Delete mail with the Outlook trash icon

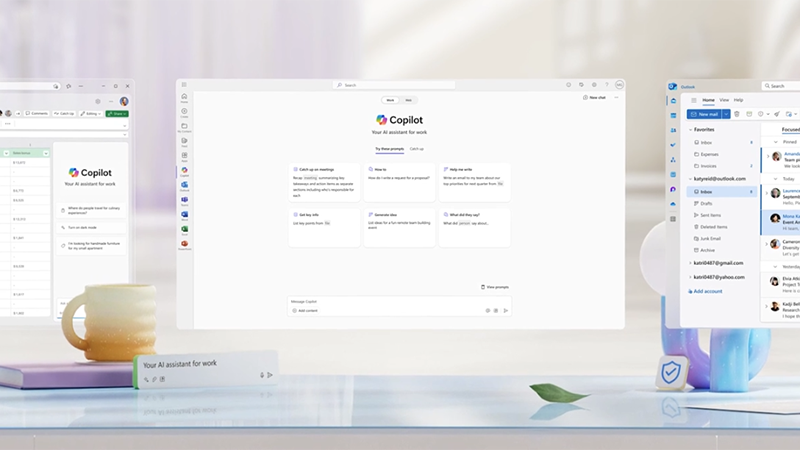point(737,114)
